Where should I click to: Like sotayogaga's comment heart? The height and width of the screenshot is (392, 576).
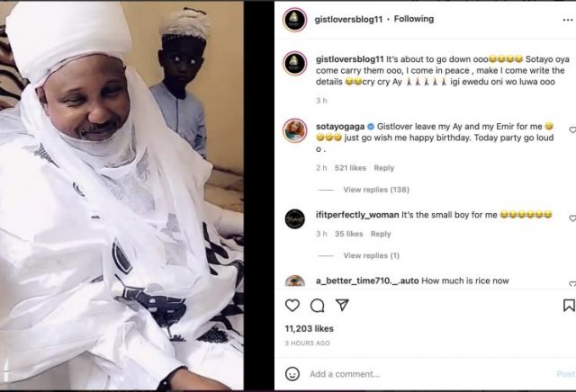pos(572,130)
